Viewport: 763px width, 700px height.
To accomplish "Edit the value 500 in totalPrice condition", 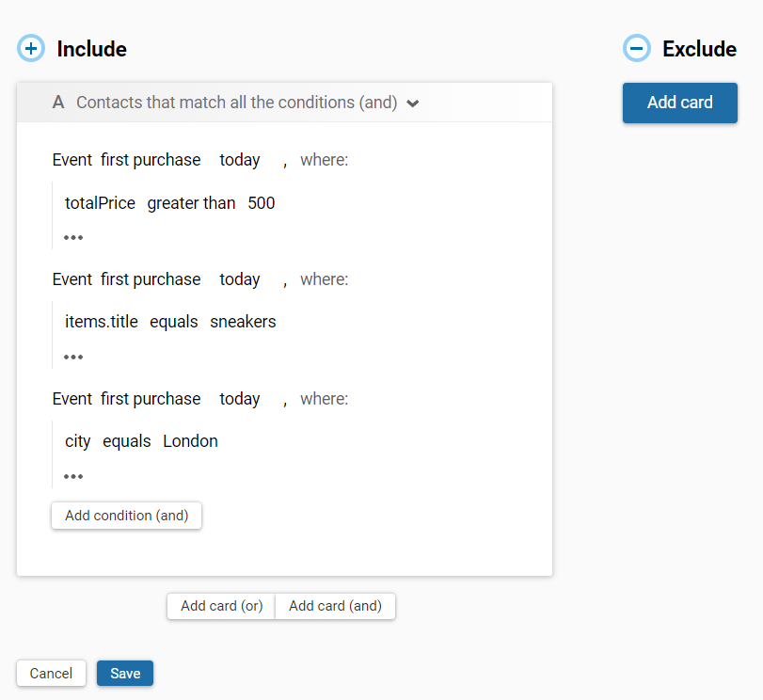I will point(261,202).
